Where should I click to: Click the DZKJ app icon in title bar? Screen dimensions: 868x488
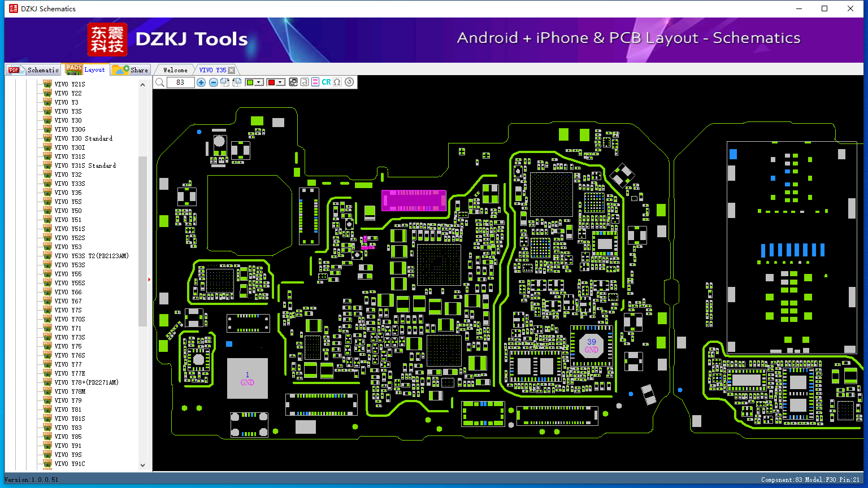click(13, 8)
